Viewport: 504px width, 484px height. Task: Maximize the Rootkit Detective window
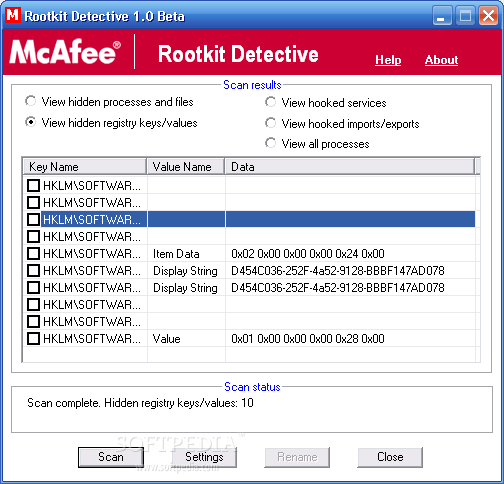(465, 16)
